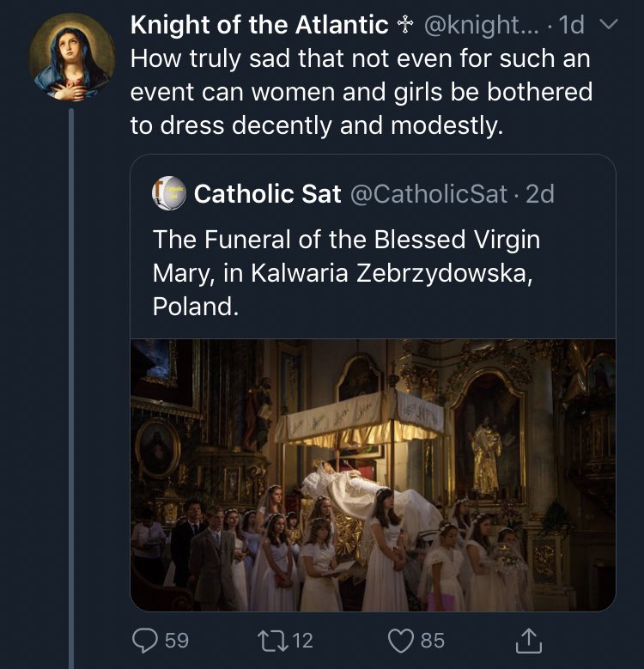Image resolution: width=644 pixels, height=669 pixels.
Task: Open the 1d tweet timestamp
Action: [571, 26]
